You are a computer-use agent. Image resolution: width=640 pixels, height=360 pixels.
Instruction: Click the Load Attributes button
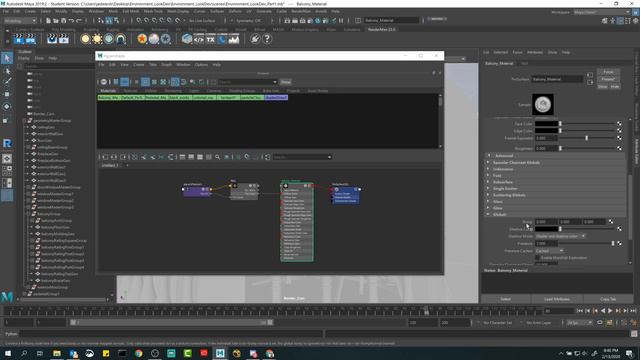point(557,299)
